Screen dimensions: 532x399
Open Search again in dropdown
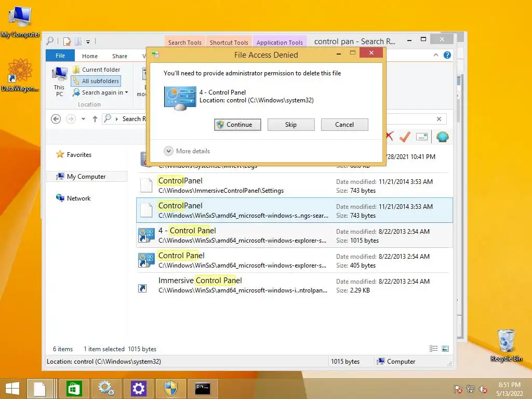pyautogui.click(x=100, y=92)
